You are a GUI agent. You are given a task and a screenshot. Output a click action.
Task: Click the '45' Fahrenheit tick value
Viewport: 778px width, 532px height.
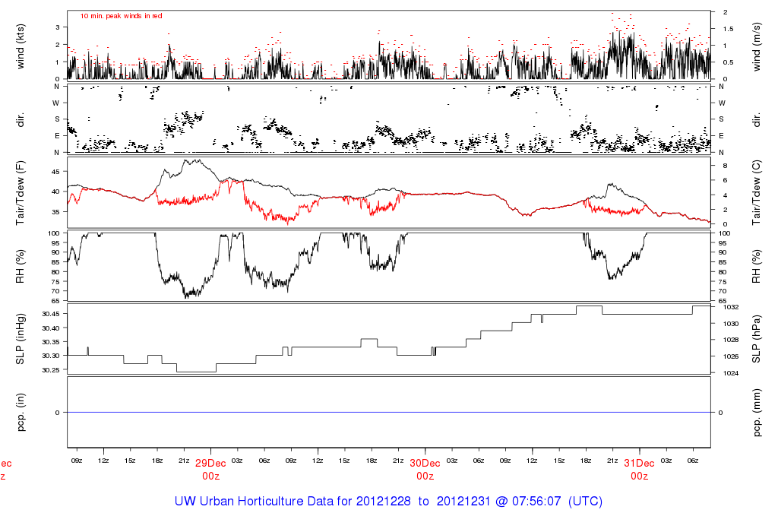point(55,172)
